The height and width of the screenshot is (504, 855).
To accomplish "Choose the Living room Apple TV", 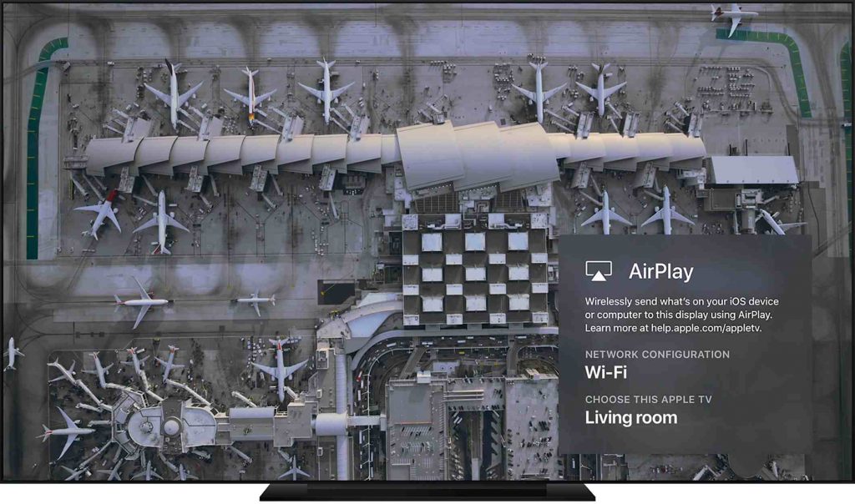I will click(x=631, y=417).
